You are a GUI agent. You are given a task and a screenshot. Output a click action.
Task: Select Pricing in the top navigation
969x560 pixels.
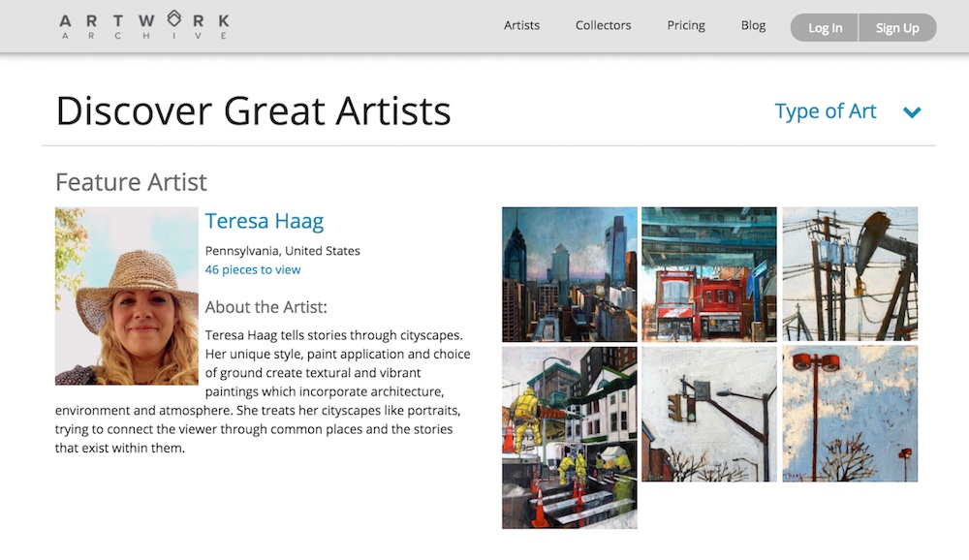tap(686, 25)
